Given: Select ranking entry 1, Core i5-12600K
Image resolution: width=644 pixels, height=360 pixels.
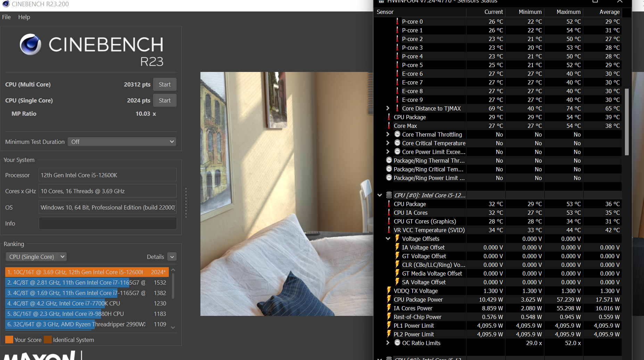Looking at the screenshot, I should pyautogui.click(x=87, y=272).
